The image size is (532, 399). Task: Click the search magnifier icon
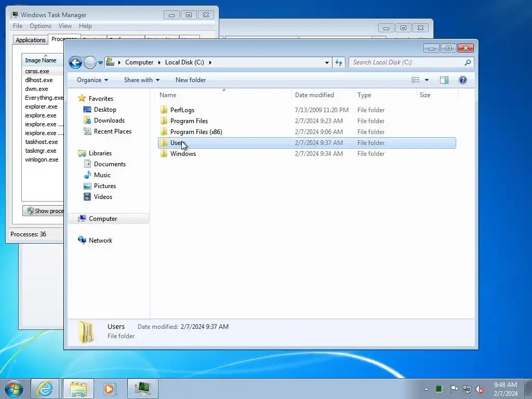(x=468, y=62)
